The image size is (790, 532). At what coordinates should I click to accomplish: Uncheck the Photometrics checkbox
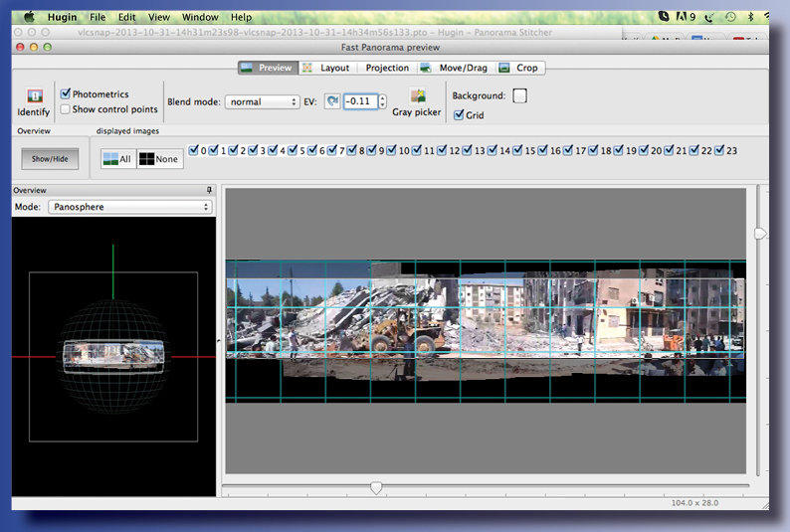coord(66,94)
